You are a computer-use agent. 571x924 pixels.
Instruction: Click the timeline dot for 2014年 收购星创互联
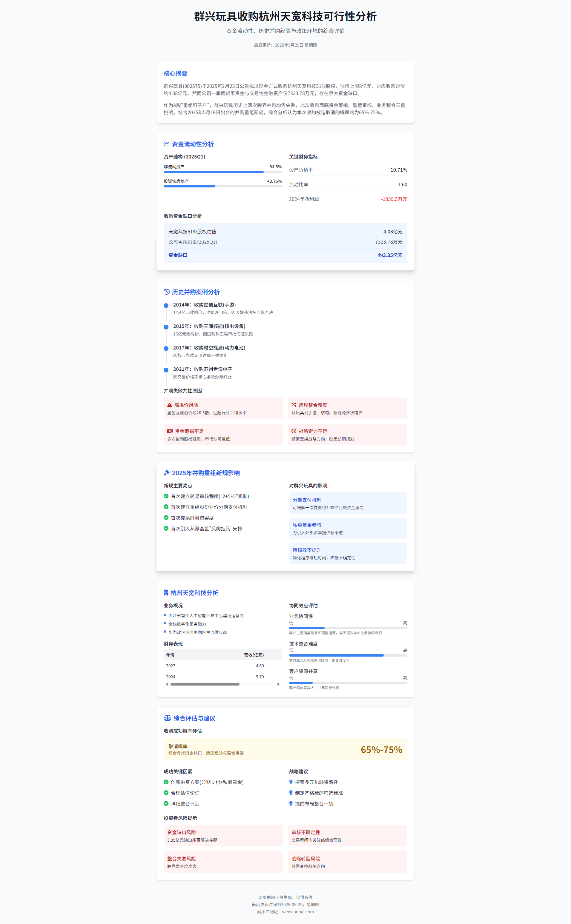(x=166, y=306)
